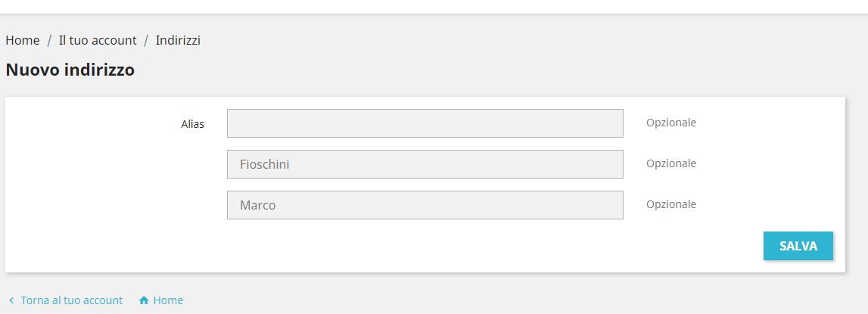This screenshot has height=314, width=868.
Task: Click the field containing Marco
Action: coord(425,205)
